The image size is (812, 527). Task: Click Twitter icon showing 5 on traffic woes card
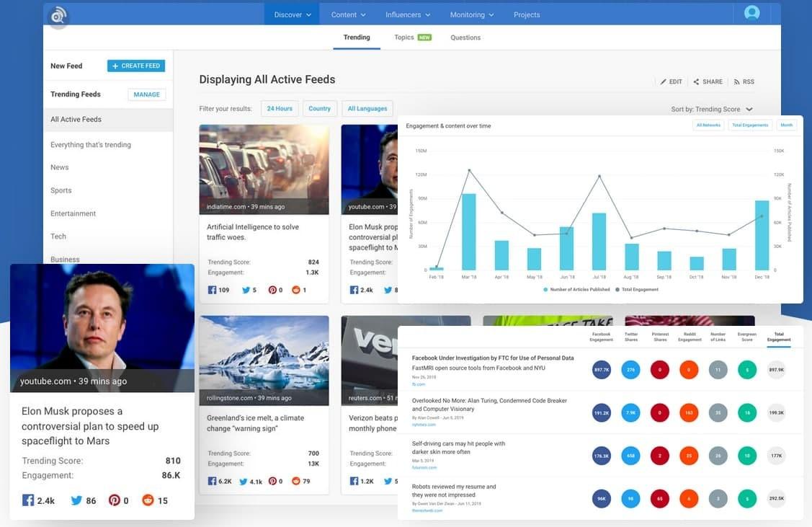click(x=246, y=291)
